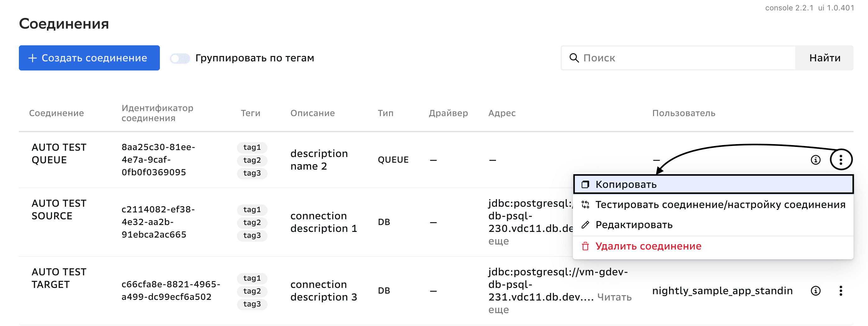Select Тестировать соединение/настройку соединения option
The image size is (868, 326).
click(x=720, y=205)
